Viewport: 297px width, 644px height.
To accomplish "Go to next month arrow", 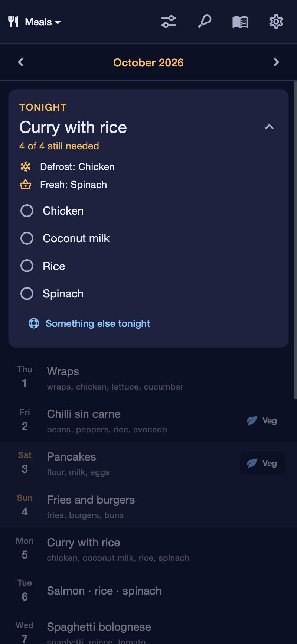I will pyautogui.click(x=276, y=62).
